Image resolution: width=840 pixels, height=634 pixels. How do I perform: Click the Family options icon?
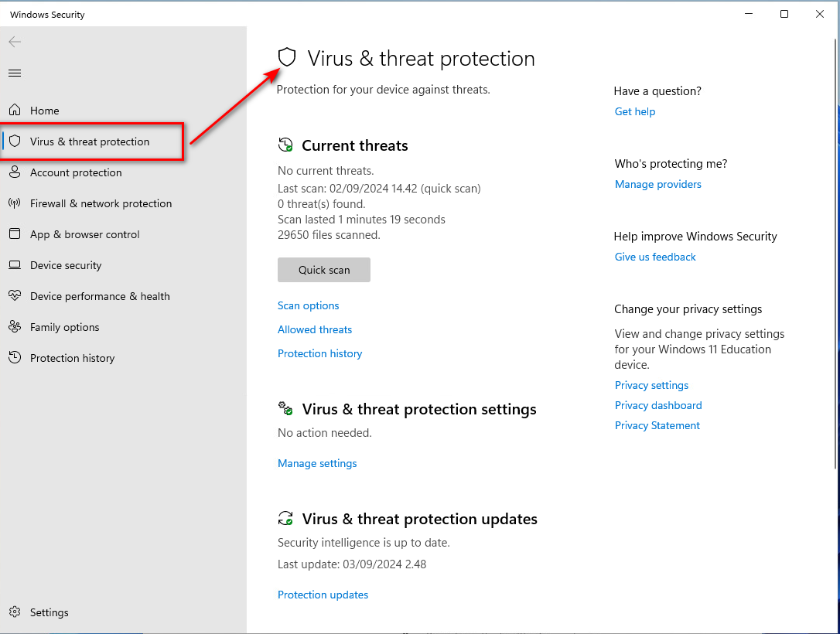(15, 326)
